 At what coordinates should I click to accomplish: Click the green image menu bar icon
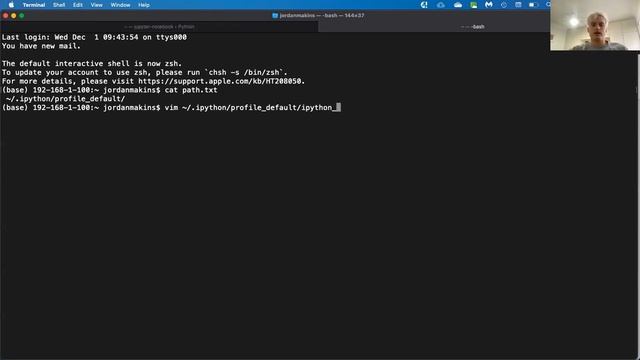coord(473,5)
